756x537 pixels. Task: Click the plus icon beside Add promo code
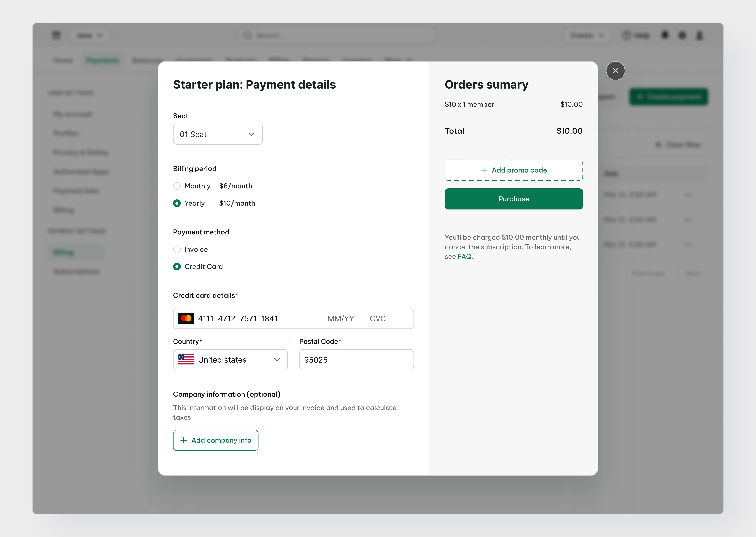[x=484, y=170]
